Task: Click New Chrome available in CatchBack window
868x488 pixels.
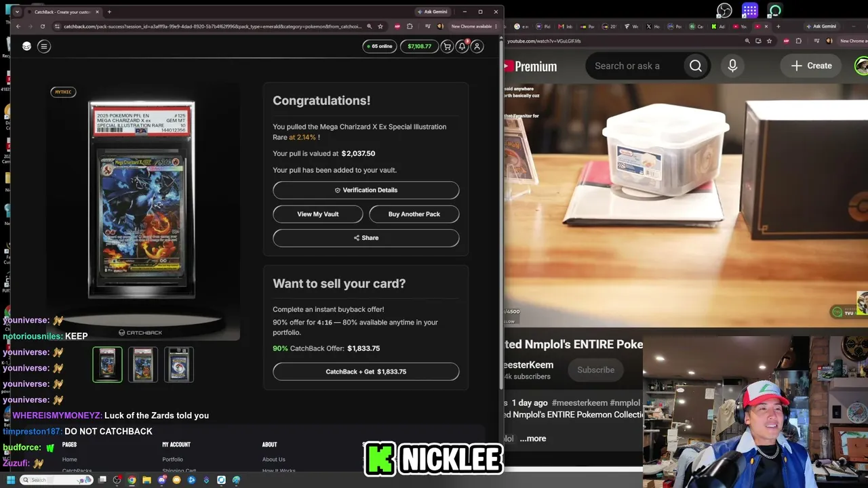Action: pyautogui.click(x=474, y=26)
